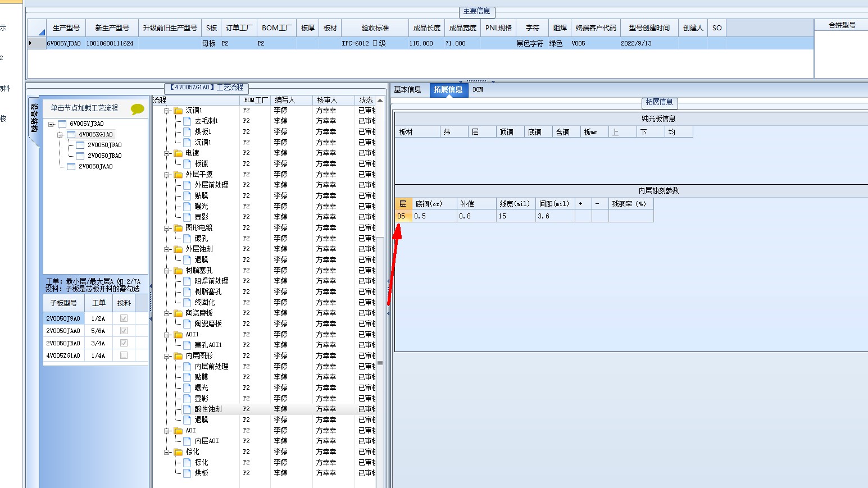Click the 补偿 cell with value 0.8
Viewport: 868px width, 488px height.
point(476,216)
